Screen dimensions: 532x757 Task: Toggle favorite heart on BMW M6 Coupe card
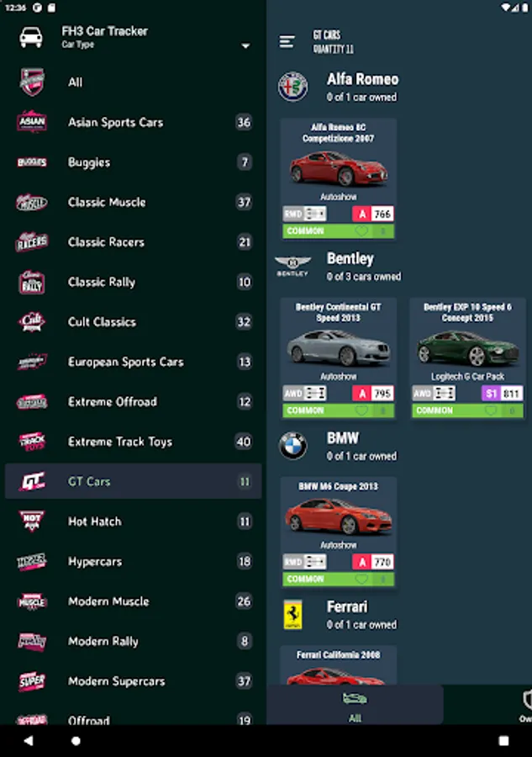point(361,579)
